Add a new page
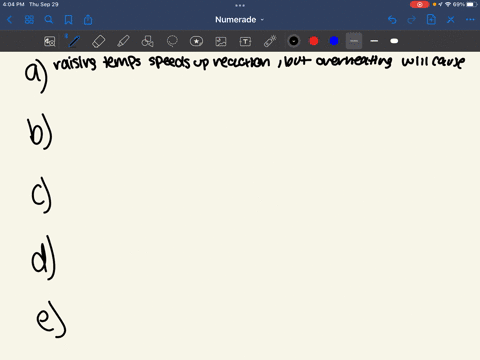Viewport: 480px width, 360px height. click(431, 20)
